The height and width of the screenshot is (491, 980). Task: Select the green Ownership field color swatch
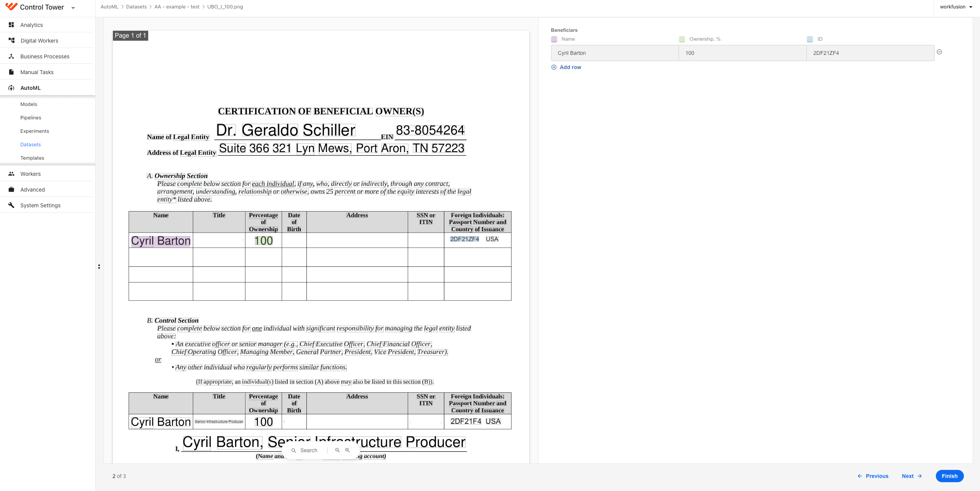[682, 39]
